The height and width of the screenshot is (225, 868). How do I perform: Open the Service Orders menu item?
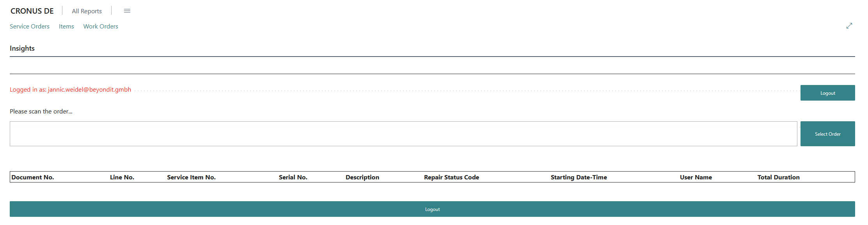[30, 27]
